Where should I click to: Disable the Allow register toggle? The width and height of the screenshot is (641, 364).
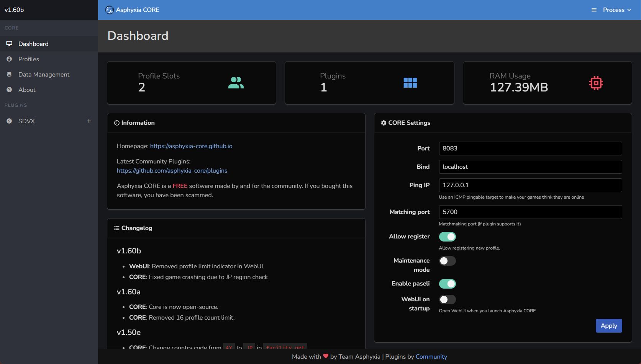(447, 237)
